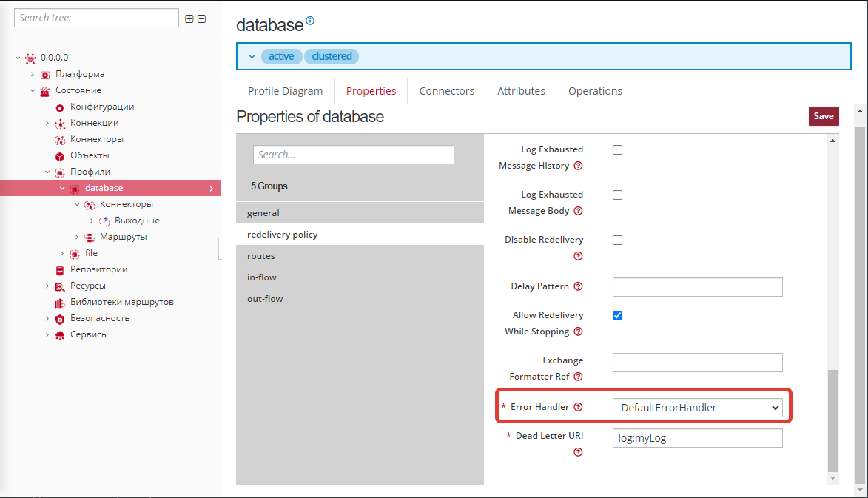Click the info icon next to database title
This screenshot has width=868, height=498.
tap(310, 21)
